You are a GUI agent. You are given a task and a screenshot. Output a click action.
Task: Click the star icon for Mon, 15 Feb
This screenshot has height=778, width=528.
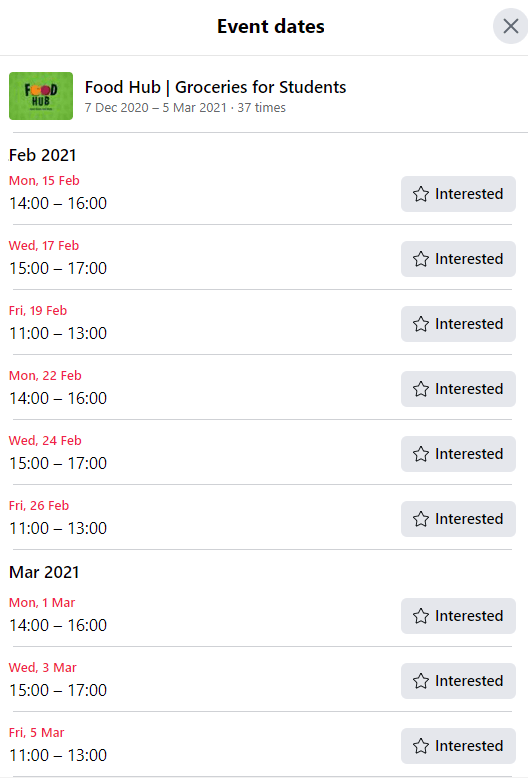point(421,194)
